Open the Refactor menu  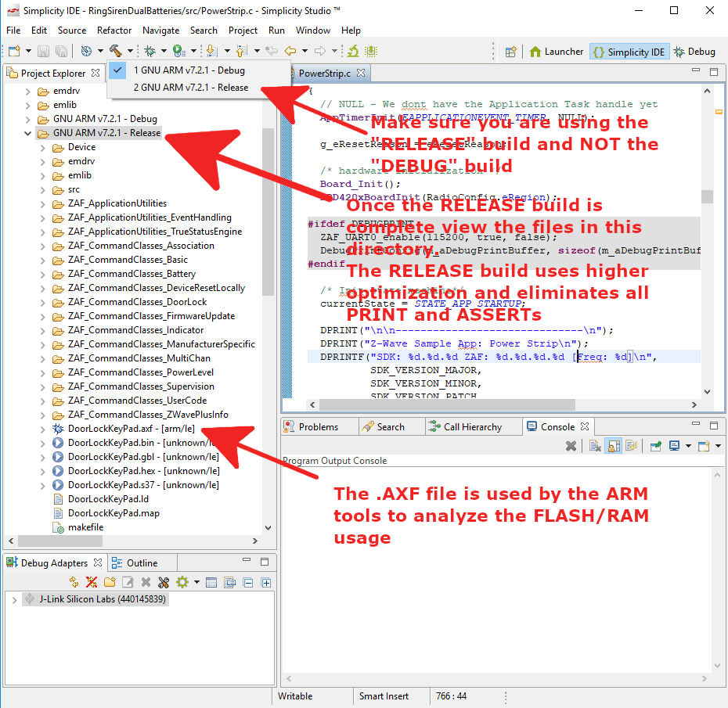pyautogui.click(x=114, y=31)
